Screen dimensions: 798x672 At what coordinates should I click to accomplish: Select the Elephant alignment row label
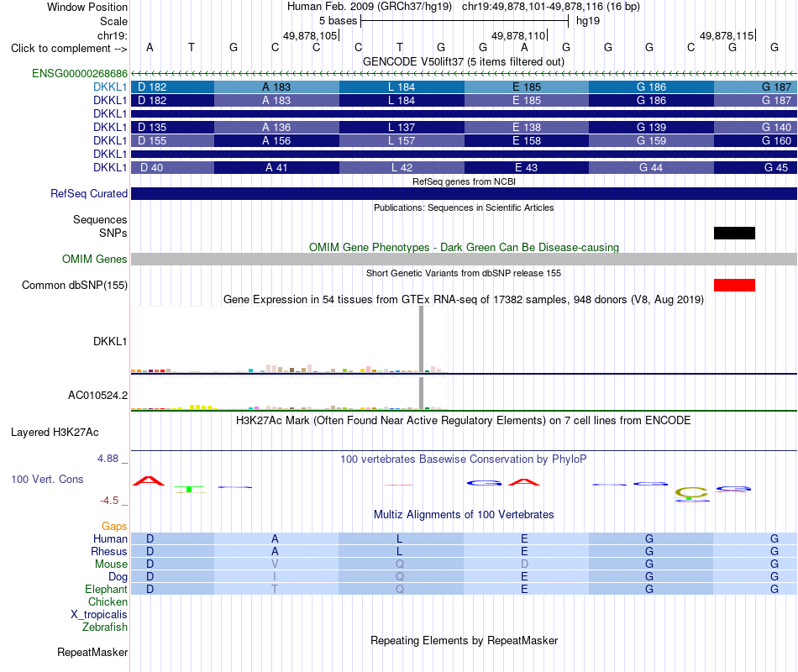pos(107,589)
